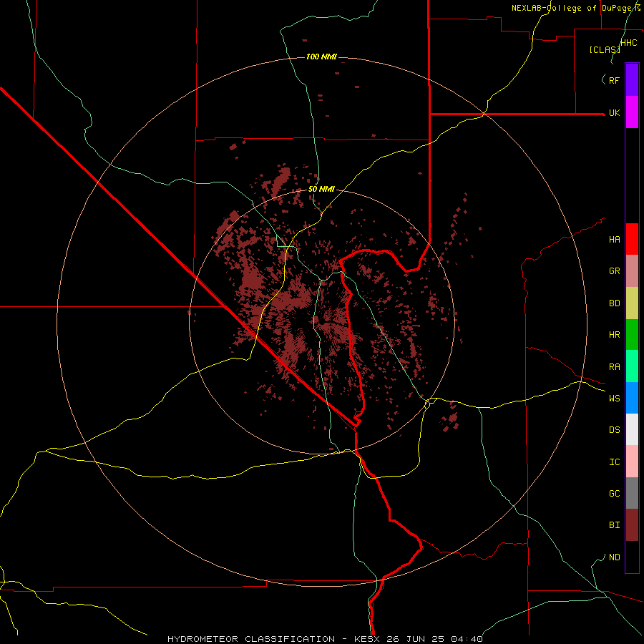The width and height of the screenshot is (644, 644).
Task: Click the 50 NMI range ring label
Action: click(x=321, y=189)
